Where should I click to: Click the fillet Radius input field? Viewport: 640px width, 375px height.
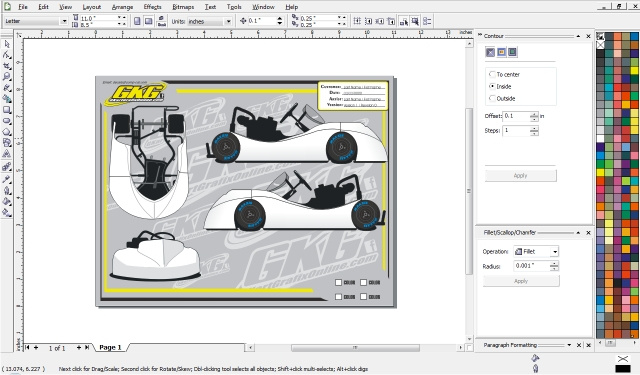point(531,266)
